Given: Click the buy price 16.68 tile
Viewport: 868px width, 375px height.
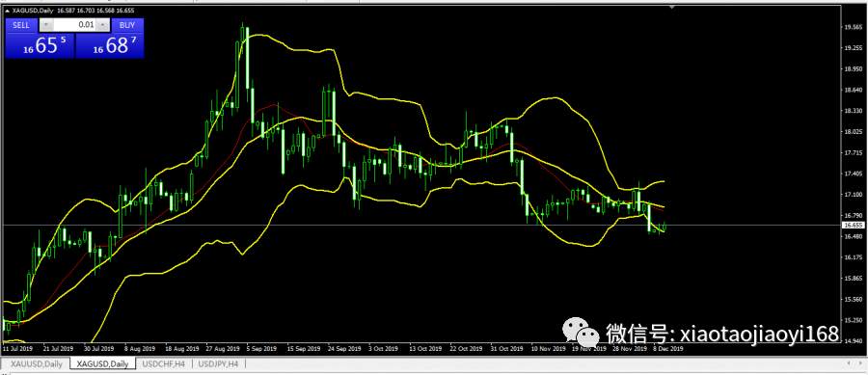Looking at the screenshot, I should tap(110, 45).
